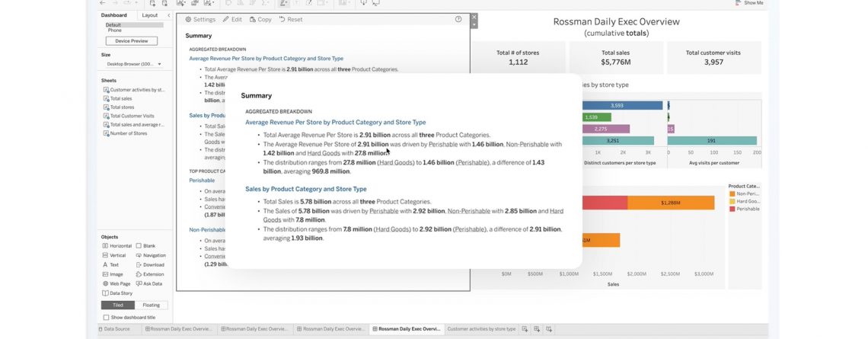Select the orange $1,288M bar segment
Viewport: 868px width, 339px height.
670,203
